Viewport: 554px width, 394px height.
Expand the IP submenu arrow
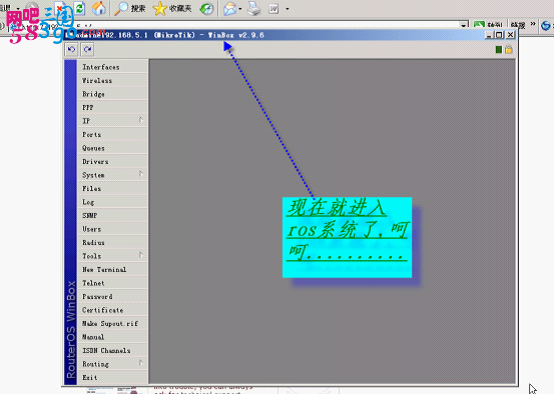(141, 120)
